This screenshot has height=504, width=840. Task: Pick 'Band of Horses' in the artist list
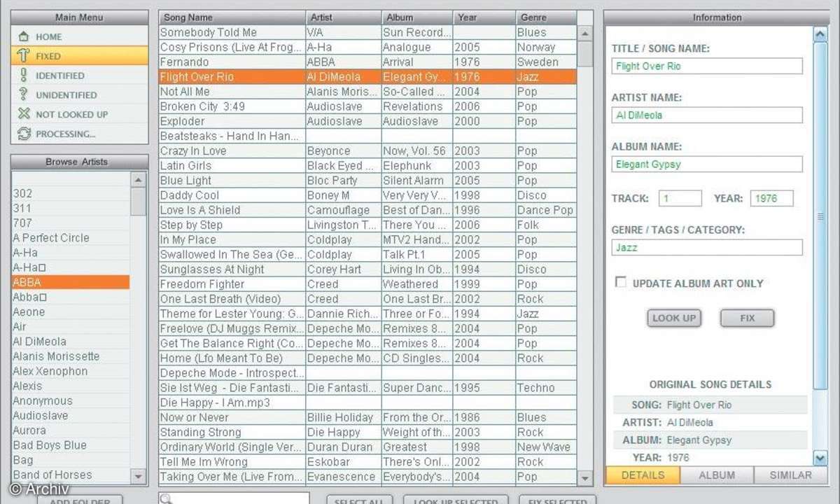coord(71,475)
